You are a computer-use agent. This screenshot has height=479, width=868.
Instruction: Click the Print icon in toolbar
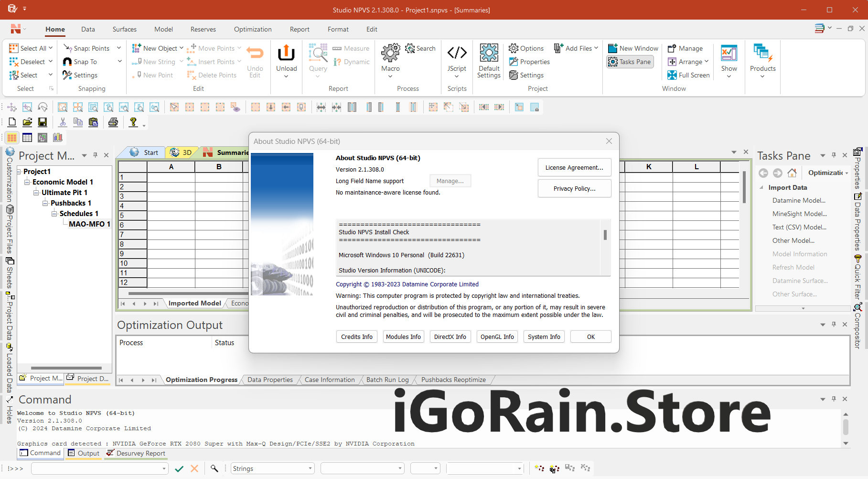coord(113,122)
